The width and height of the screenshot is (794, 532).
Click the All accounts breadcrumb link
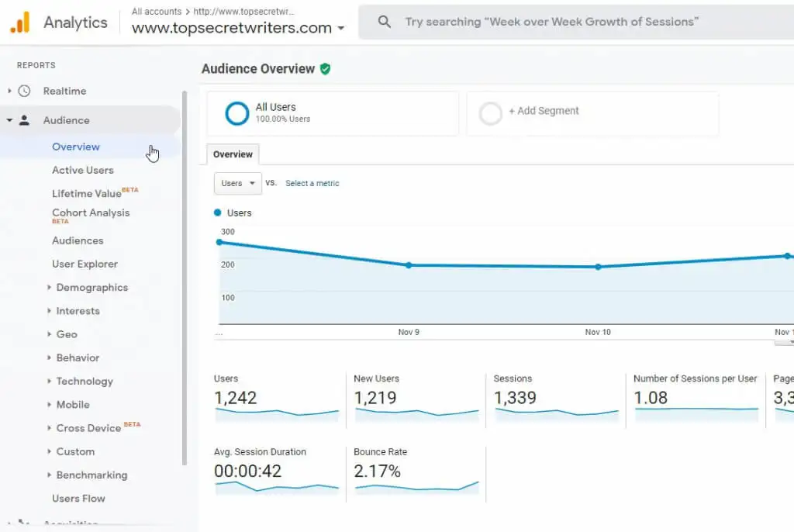point(157,11)
